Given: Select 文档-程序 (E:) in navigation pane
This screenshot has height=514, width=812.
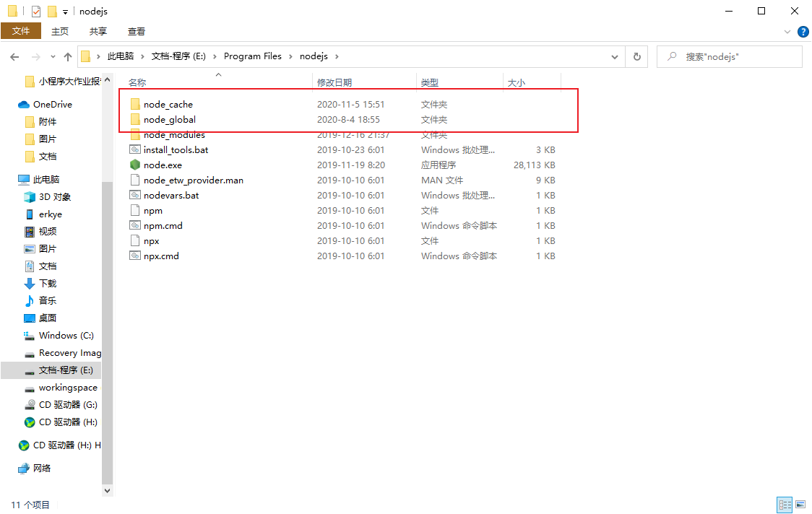Looking at the screenshot, I should pos(51,370).
